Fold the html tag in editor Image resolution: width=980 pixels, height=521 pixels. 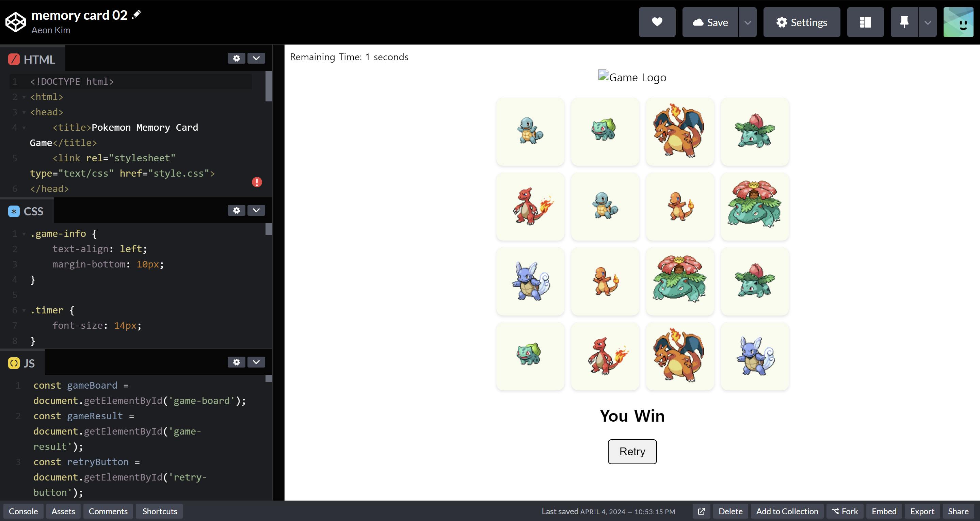coord(24,97)
